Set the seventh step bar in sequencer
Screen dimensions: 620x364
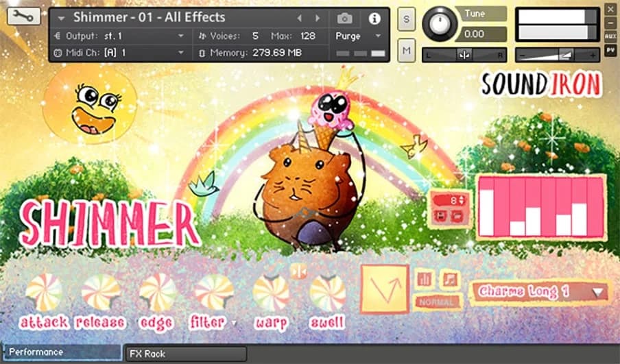click(580, 207)
